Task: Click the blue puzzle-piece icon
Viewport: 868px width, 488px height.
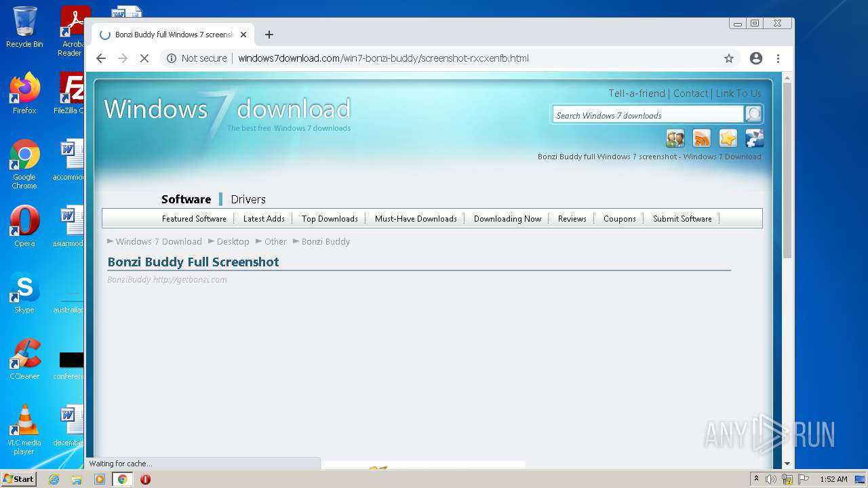Action: (755, 138)
